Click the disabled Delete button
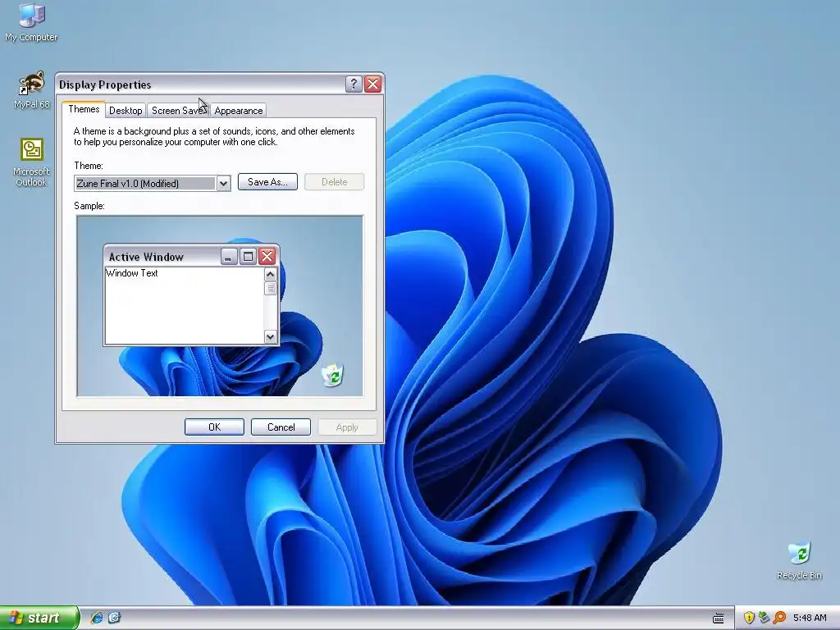The image size is (840, 630). 335,181
